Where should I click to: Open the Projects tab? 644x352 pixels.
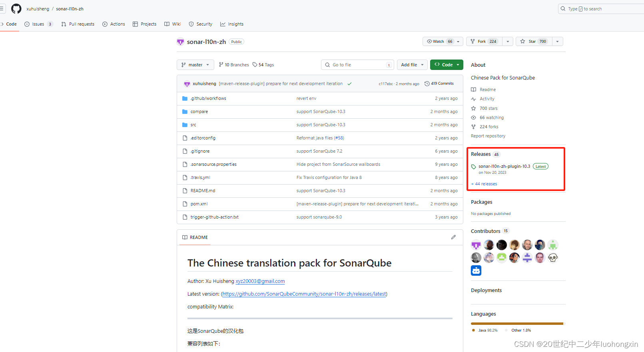145,24
